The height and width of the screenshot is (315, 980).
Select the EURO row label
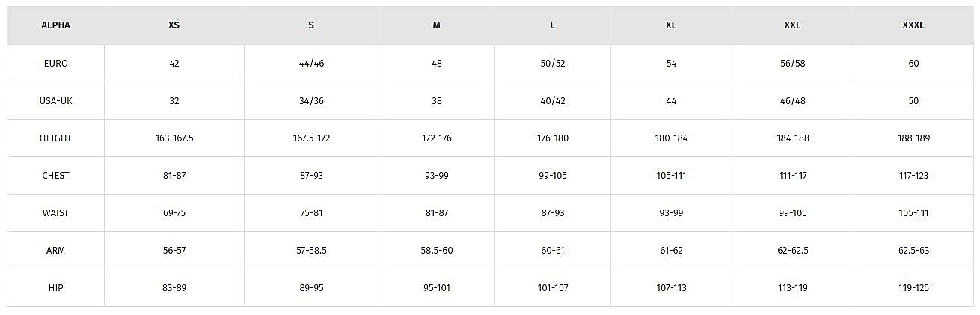pyautogui.click(x=56, y=64)
